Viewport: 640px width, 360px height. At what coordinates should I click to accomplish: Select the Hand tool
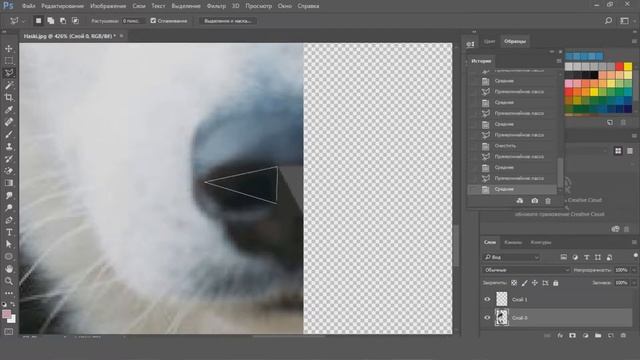coord(9,269)
